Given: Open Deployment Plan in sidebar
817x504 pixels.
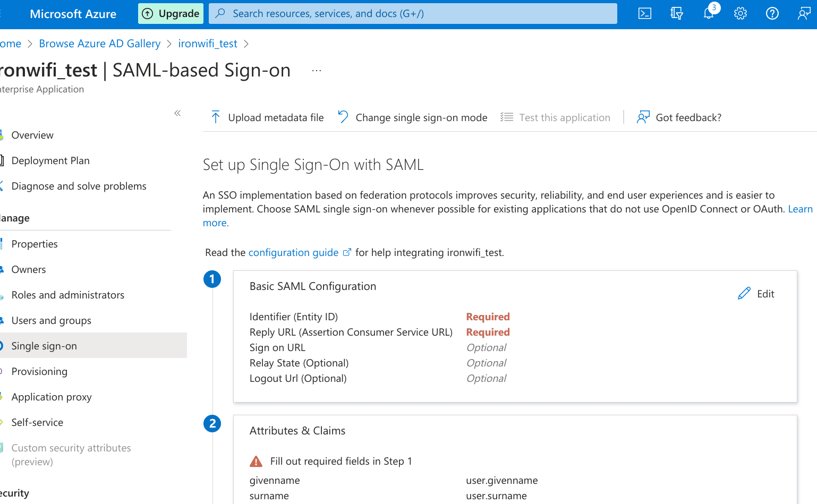Looking at the screenshot, I should click(50, 160).
